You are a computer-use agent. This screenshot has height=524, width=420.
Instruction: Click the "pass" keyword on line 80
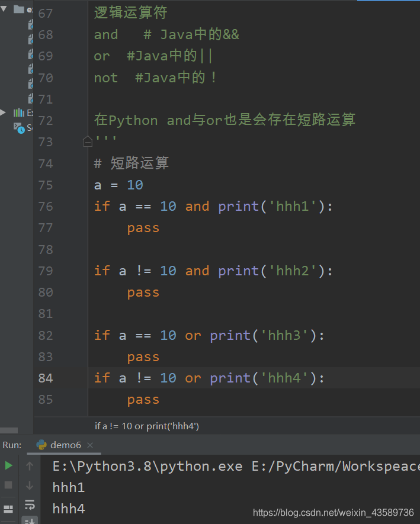click(143, 293)
